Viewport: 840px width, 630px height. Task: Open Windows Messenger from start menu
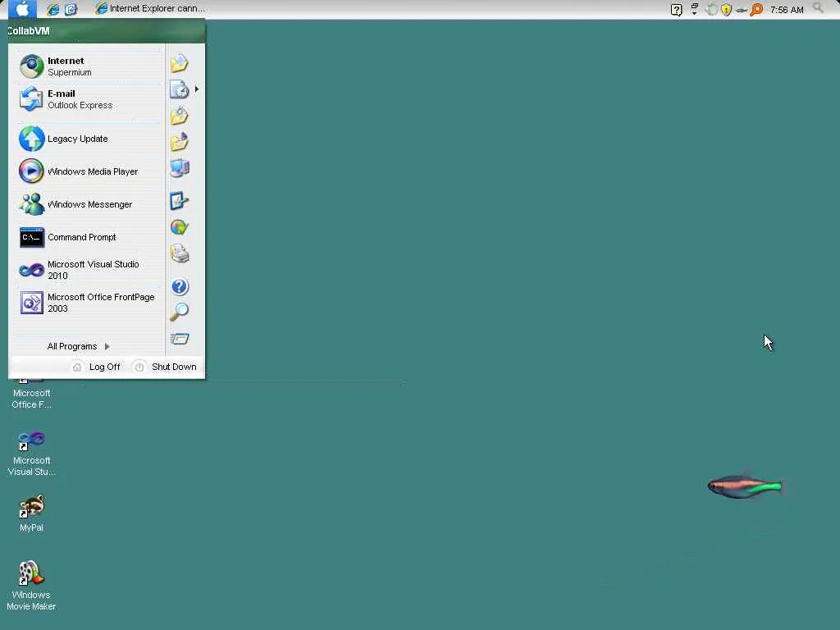[89, 204]
